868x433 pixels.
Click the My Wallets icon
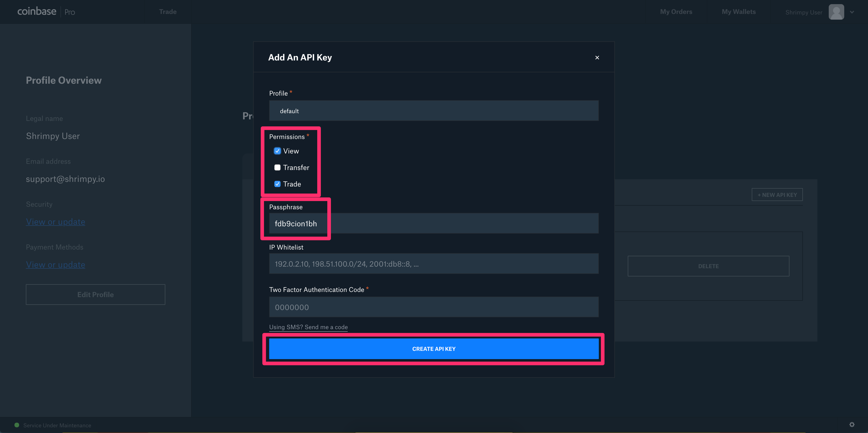pyautogui.click(x=739, y=11)
